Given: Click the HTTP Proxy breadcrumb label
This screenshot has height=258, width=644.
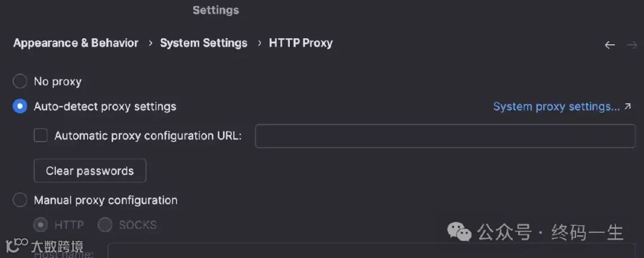Looking at the screenshot, I should (301, 43).
